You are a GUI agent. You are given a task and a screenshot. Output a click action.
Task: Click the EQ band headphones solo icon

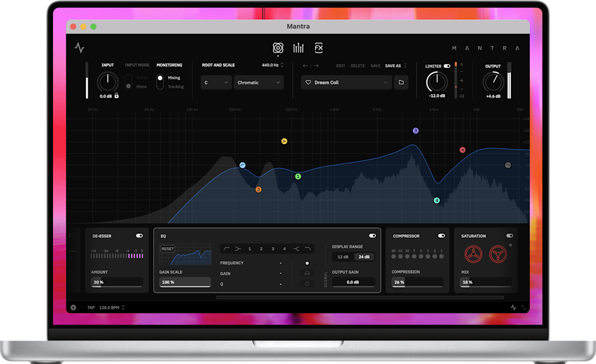coord(307,273)
